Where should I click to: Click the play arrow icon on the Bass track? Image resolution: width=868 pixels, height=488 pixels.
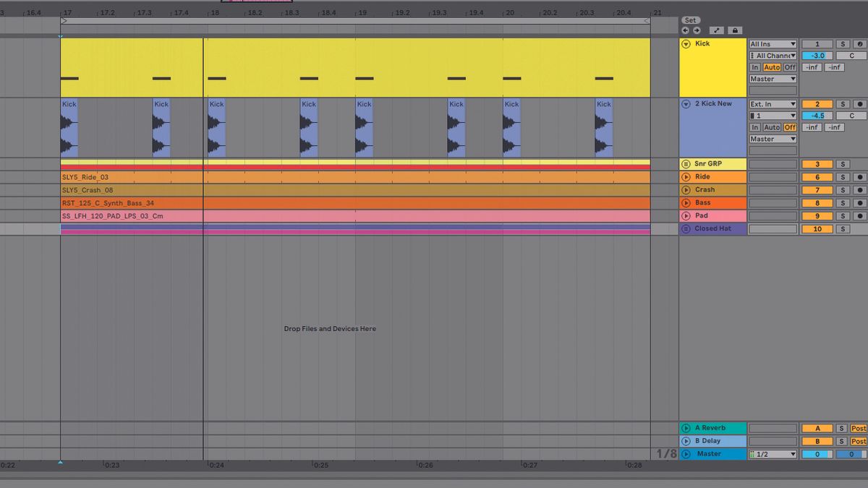coord(685,202)
